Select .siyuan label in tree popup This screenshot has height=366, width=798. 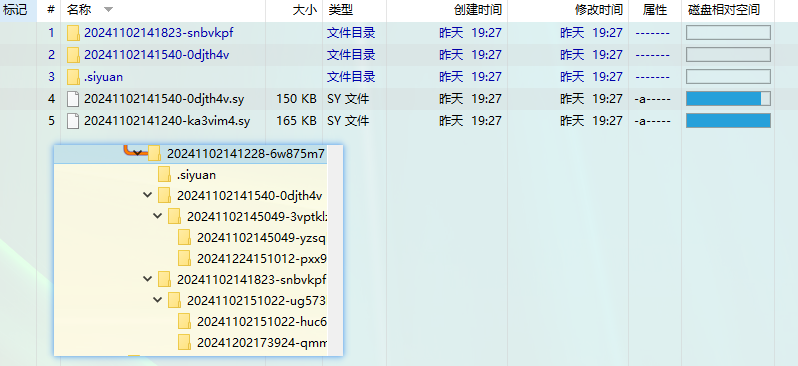click(x=196, y=175)
